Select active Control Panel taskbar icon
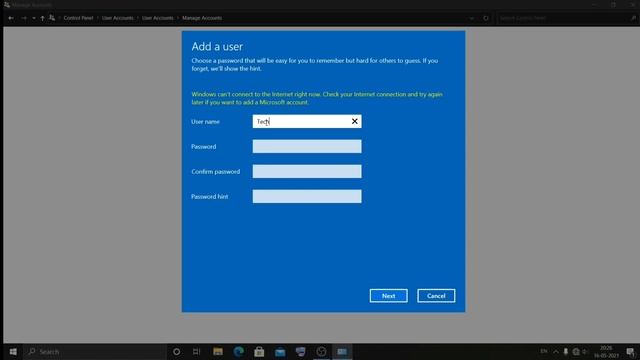The image size is (640, 360). 342,351
